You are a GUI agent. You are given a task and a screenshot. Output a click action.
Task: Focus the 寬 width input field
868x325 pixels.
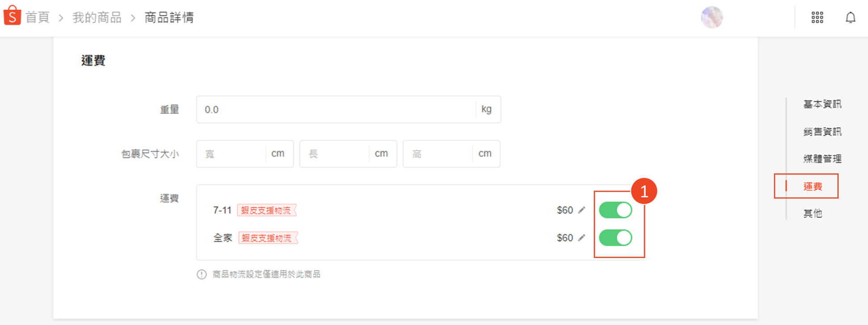click(x=231, y=154)
